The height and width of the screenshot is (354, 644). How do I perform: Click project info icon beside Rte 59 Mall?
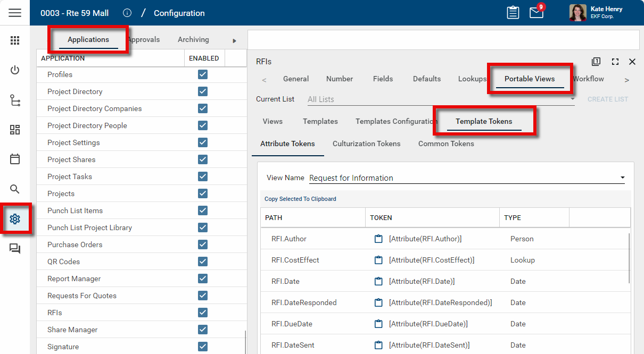pos(127,13)
